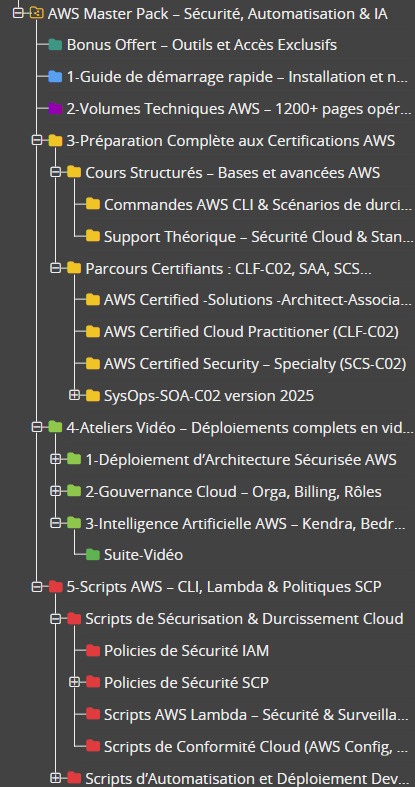The image size is (415, 787).
Task: Click teal folder icon of Bonus Offert
Action: (55, 45)
